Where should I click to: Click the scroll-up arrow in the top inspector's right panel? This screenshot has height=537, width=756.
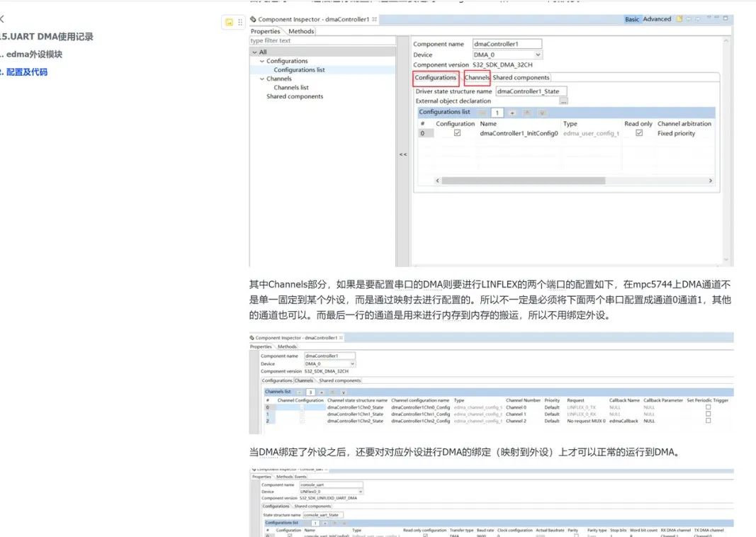pos(726,42)
